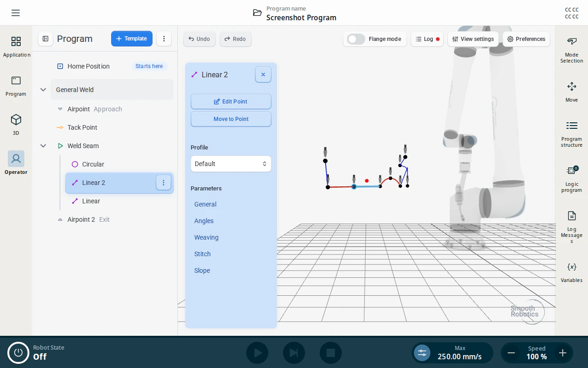Increase speed with the plus button

(562, 353)
